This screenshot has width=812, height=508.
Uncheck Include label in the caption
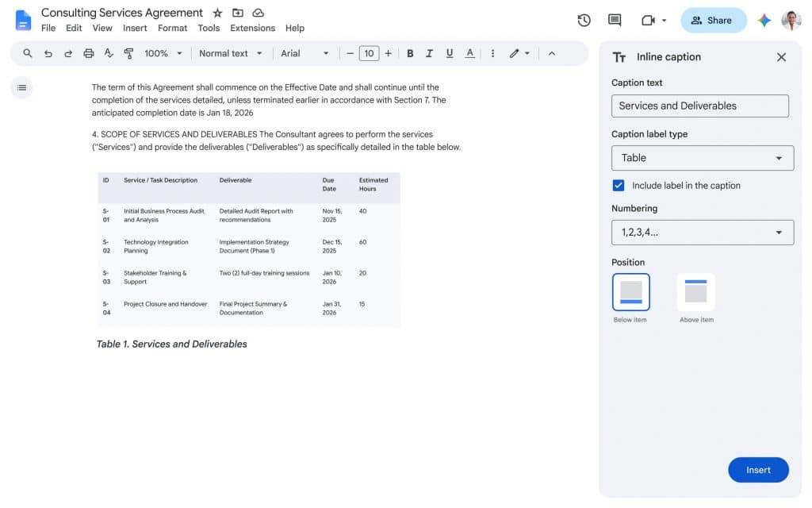point(619,186)
